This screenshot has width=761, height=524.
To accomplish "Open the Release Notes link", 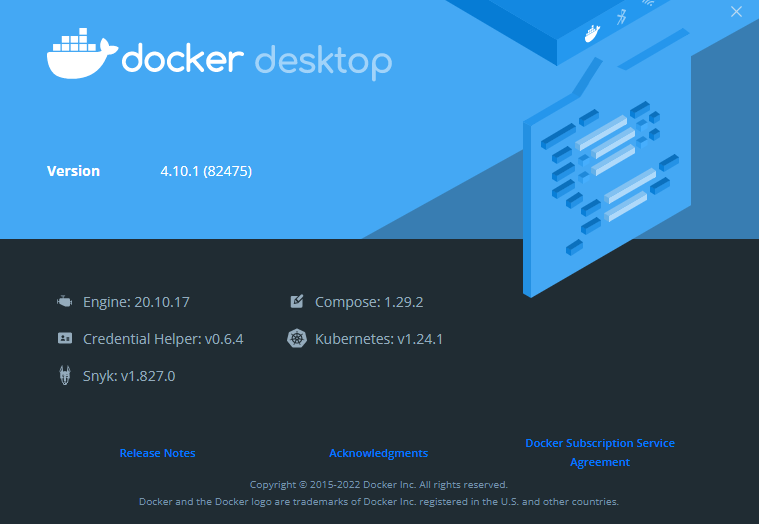I will (157, 453).
